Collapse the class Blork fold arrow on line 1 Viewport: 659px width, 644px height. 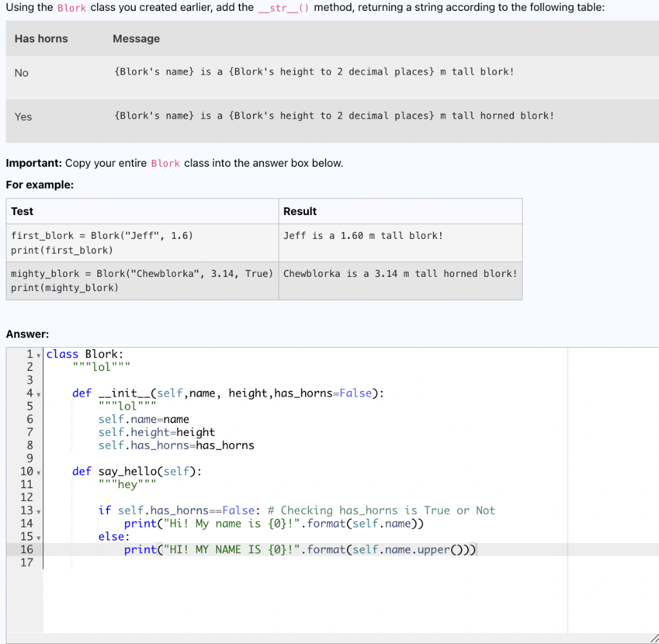point(39,356)
